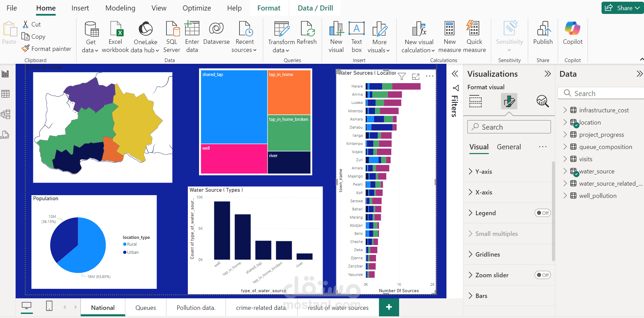This screenshot has height=318, width=644.
Task: Select the Build visual icon in Visualizations
Action: point(476,101)
